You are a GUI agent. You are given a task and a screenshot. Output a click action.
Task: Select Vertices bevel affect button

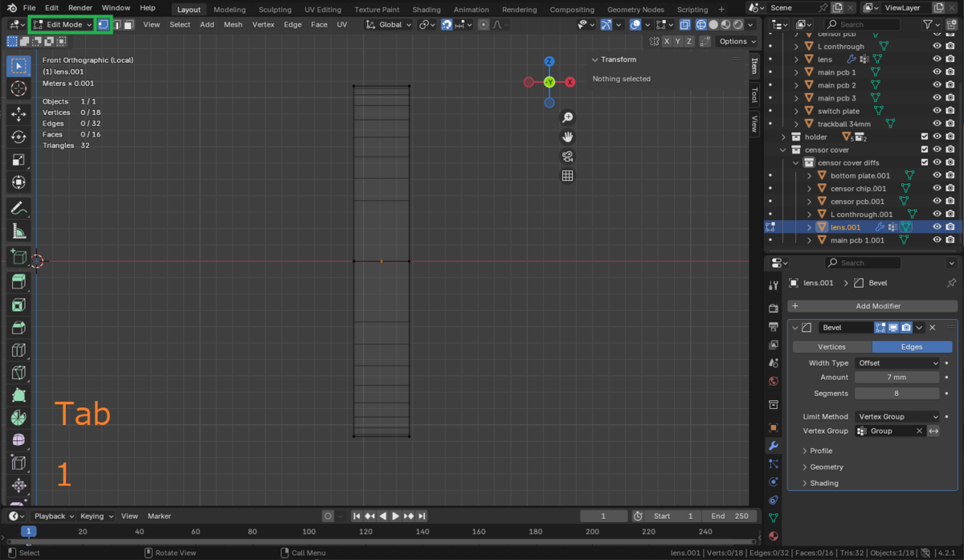click(831, 346)
